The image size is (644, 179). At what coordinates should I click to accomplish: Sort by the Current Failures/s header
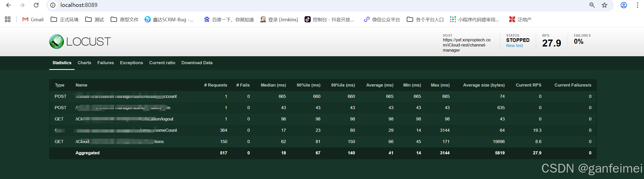[x=573, y=85]
